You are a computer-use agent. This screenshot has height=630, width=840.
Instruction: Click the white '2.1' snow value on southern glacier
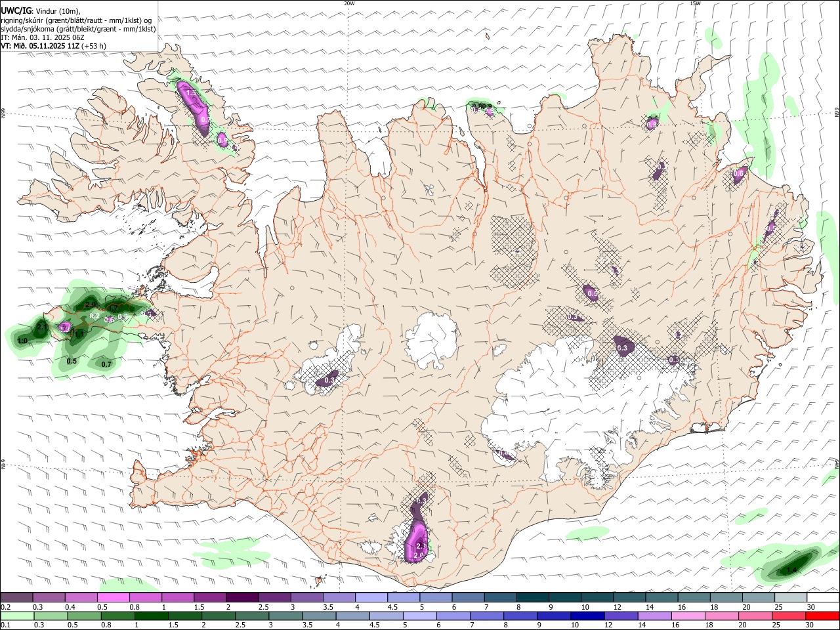pos(421,546)
